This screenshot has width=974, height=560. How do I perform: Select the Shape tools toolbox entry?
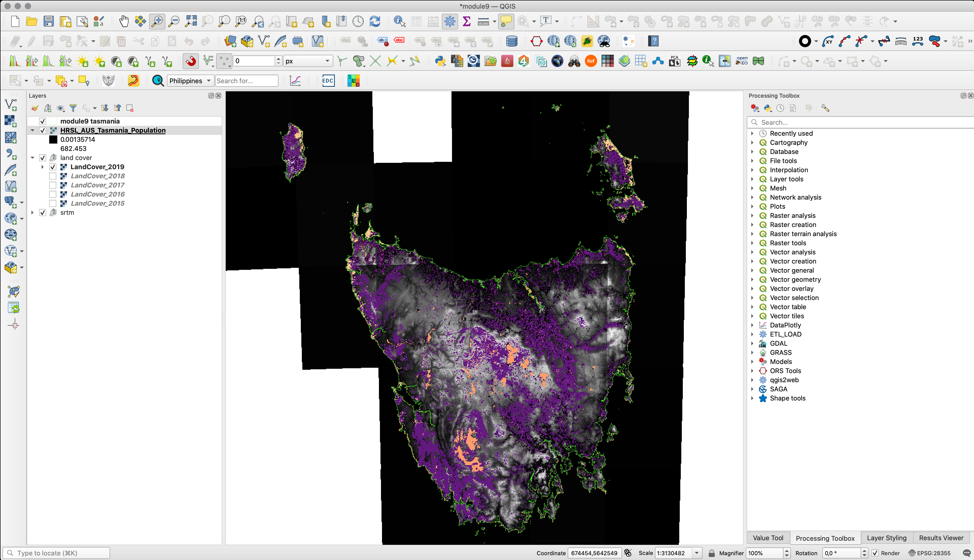[x=787, y=398]
